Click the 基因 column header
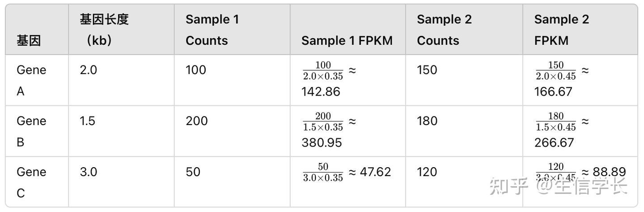The height and width of the screenshot is (212, 644). (x=29, y=40)
